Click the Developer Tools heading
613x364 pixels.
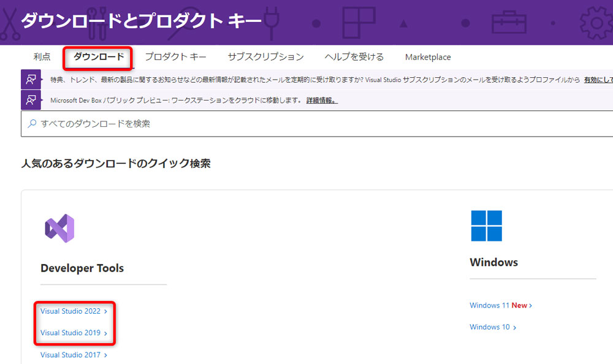tap(82, 268)
